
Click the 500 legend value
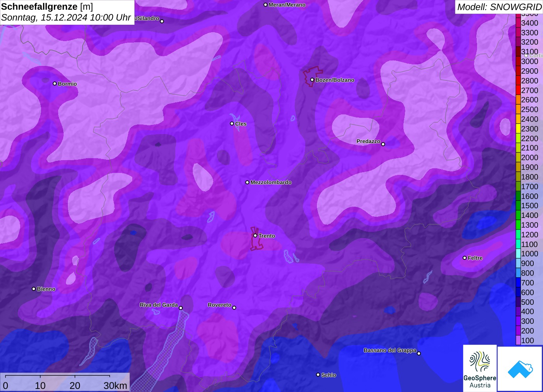pos(527,302)
